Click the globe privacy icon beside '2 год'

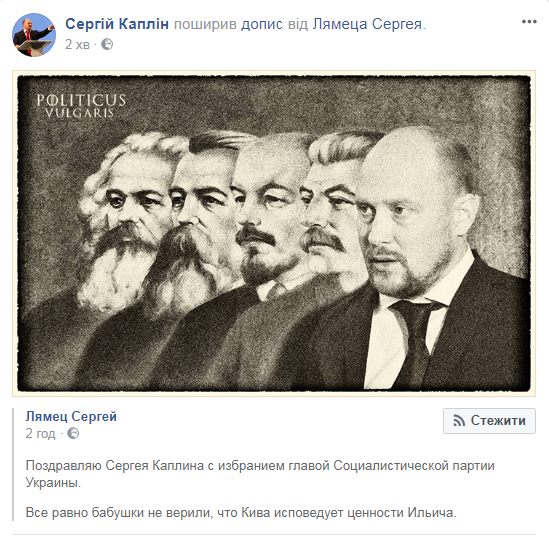(x=73, y=433)
